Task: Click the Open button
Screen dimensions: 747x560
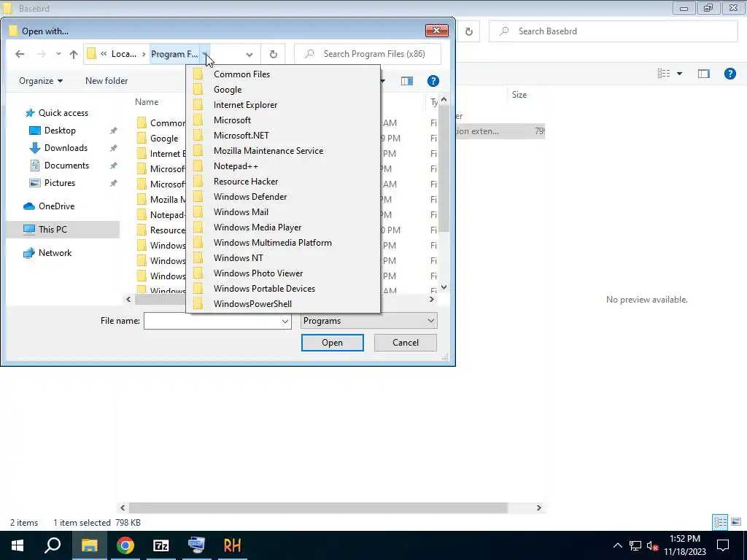Action: (x=332, y=343)
